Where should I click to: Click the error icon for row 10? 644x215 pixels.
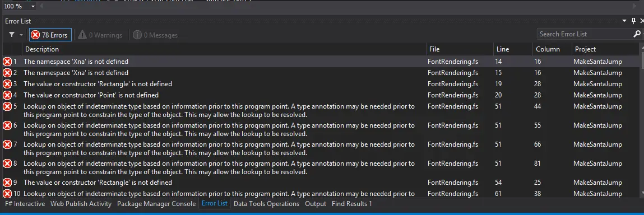coord(7,193)
